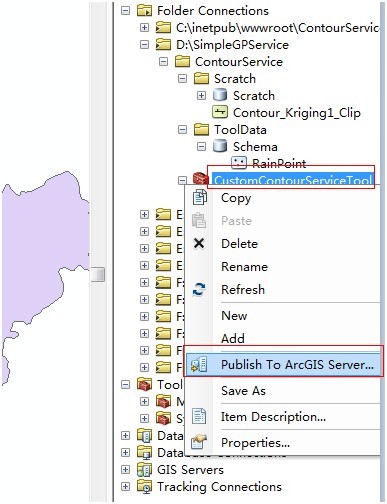Image resolution: width=387 pixels, height=504 pixels.
Task: Click the Contour_Kriging1_Clip line feature icon
Action: (220, 112)
